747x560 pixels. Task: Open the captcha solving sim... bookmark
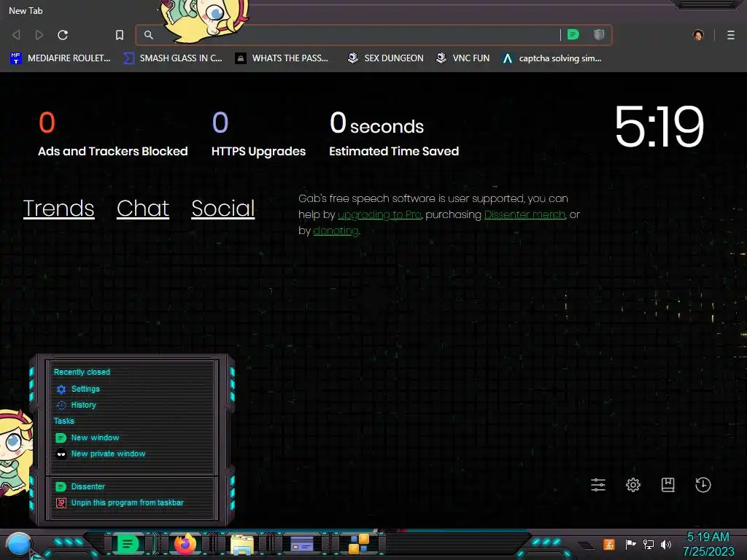point(552,58)
